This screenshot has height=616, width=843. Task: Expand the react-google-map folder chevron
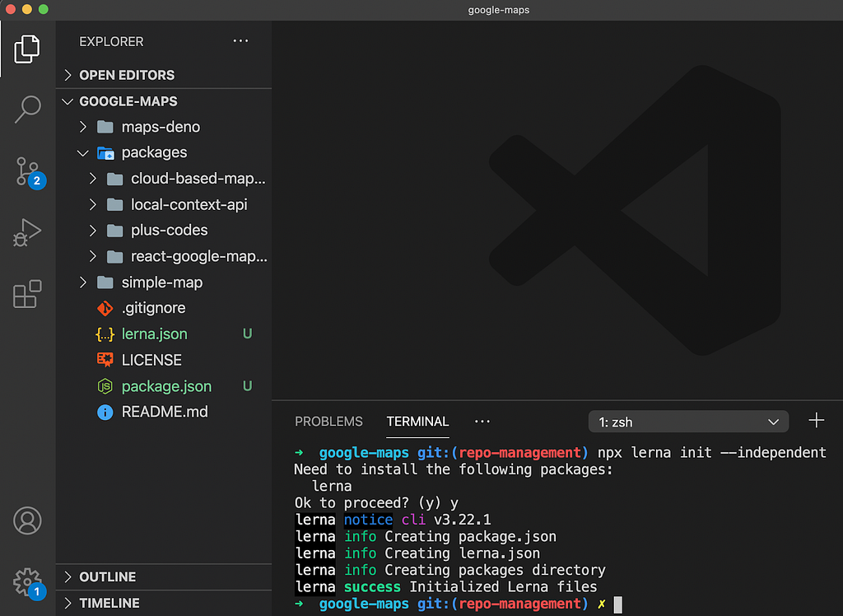(x=92, y=256)
